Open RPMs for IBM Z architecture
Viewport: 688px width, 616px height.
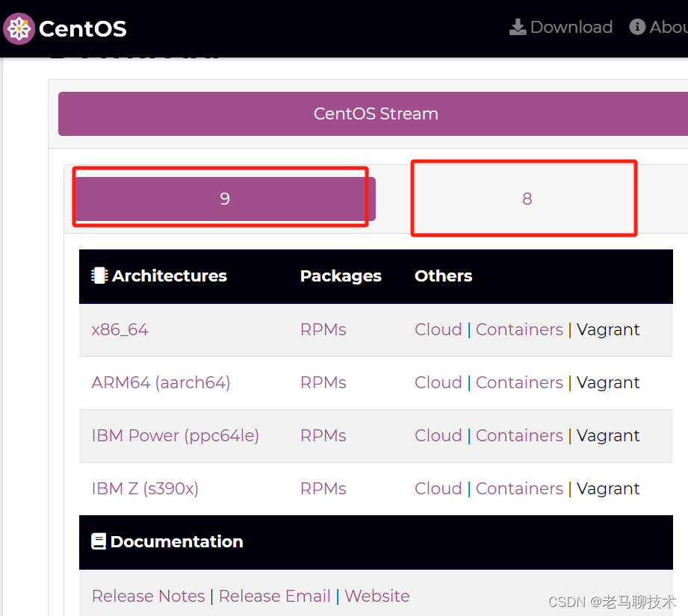tap(323, 488)
